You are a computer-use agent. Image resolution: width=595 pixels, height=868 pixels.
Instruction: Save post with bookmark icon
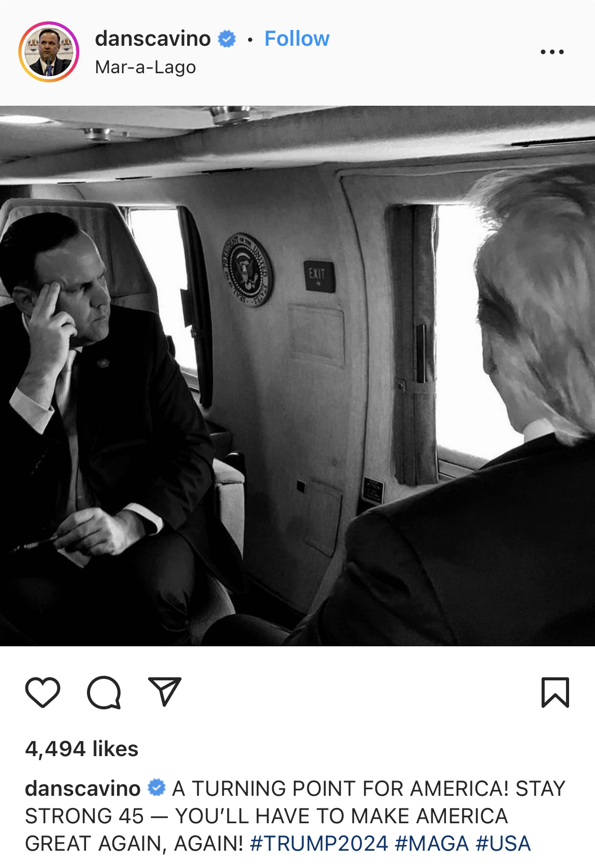pyautogui.click(x=555, y=693)
